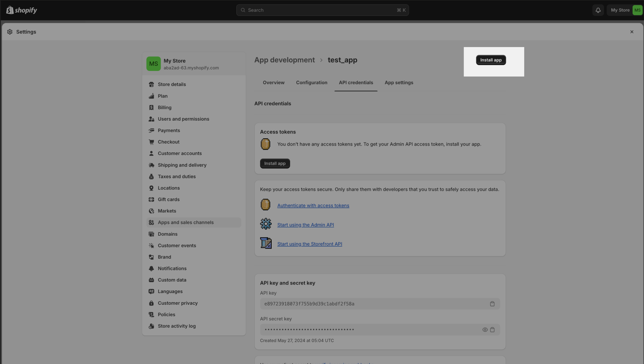Open Start using the Admin API link
The image size is (644, 364).
305,225
